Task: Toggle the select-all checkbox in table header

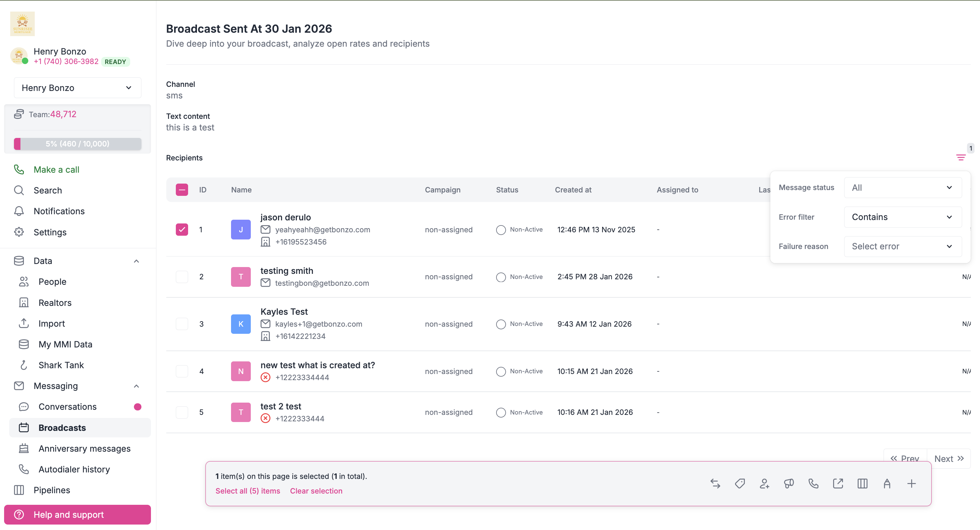Action: [182, 190]
